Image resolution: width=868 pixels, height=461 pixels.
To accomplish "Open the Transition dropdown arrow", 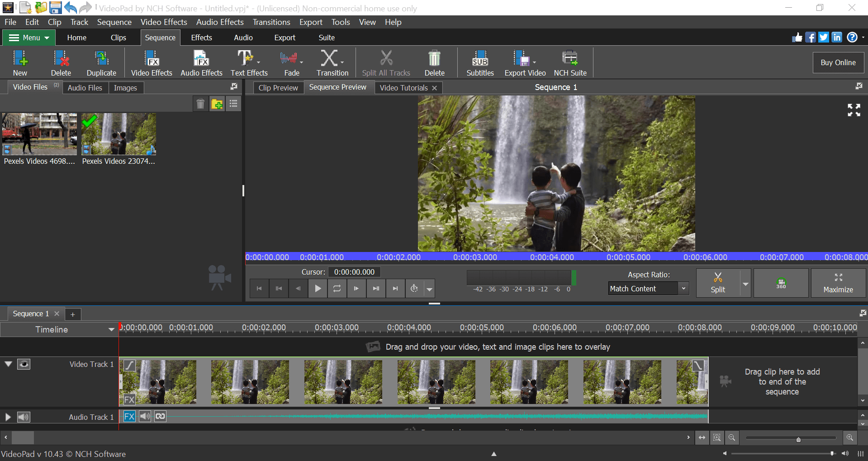I will 342,62.
